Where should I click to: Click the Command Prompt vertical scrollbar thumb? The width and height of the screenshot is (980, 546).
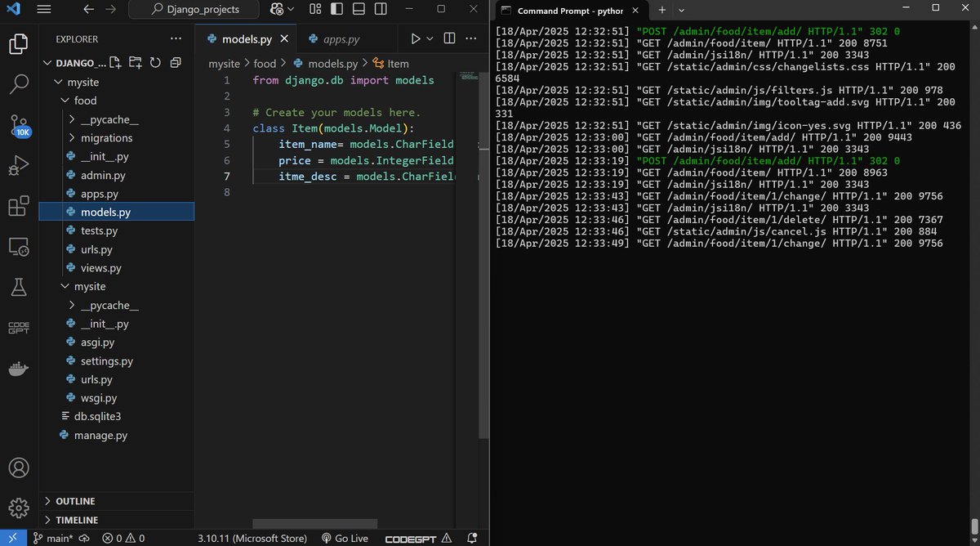pos(974,526)
